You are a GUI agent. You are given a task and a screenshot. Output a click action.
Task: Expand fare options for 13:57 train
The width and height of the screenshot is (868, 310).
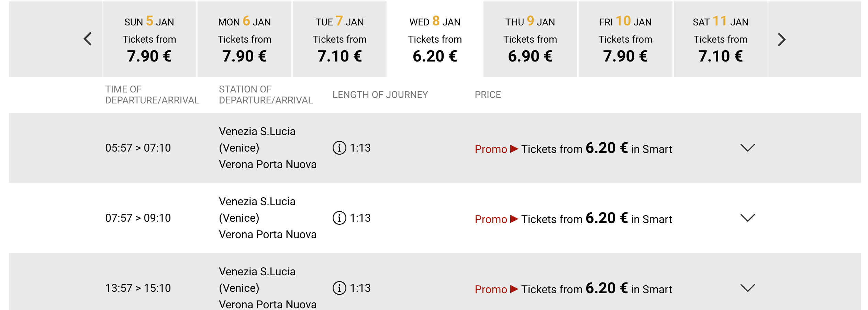[747, 288]
